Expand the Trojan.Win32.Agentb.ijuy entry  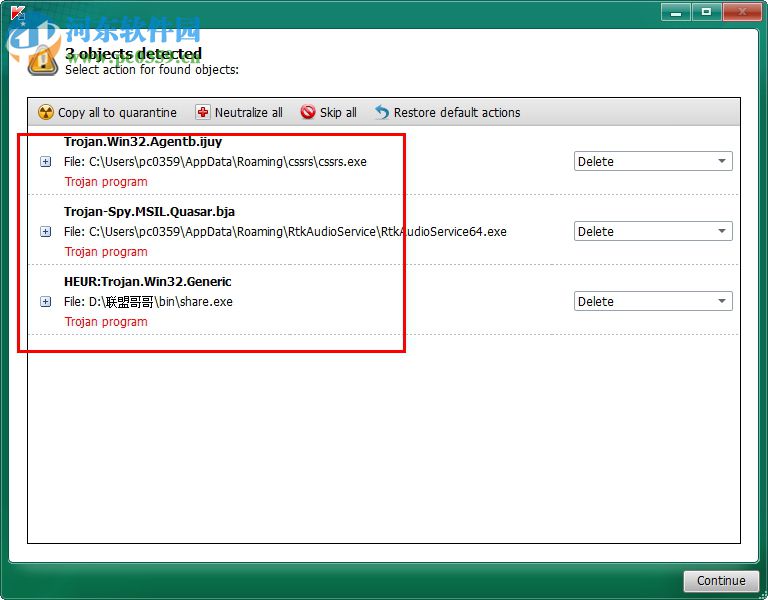point(46,162)
